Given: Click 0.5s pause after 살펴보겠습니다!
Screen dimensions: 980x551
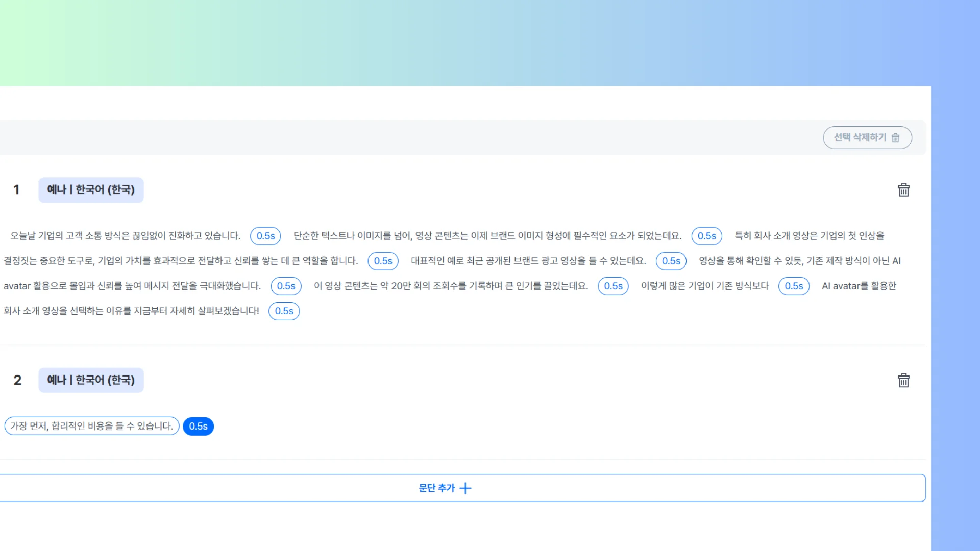Looking at the screenshot, I should (284, 311).
